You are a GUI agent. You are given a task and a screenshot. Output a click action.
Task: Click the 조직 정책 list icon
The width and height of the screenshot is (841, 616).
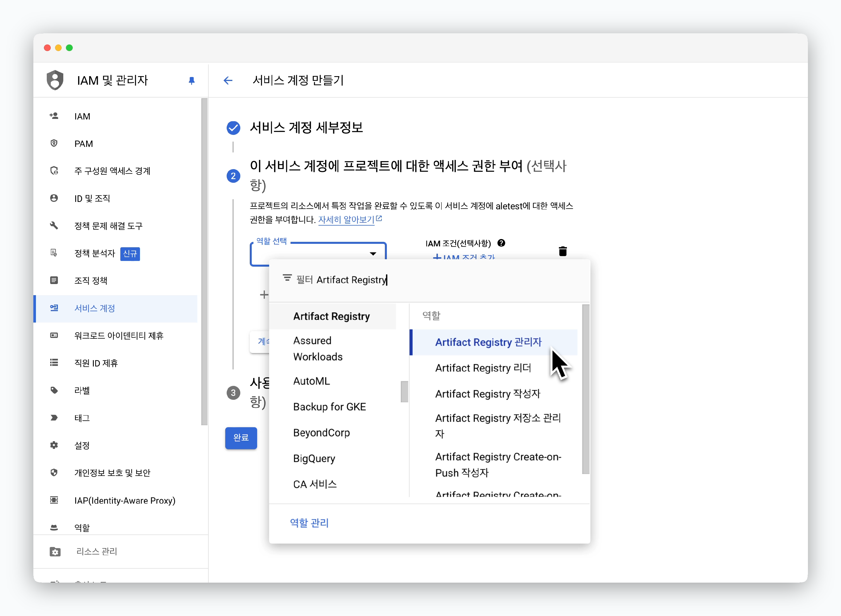click(x=54, y=280)
